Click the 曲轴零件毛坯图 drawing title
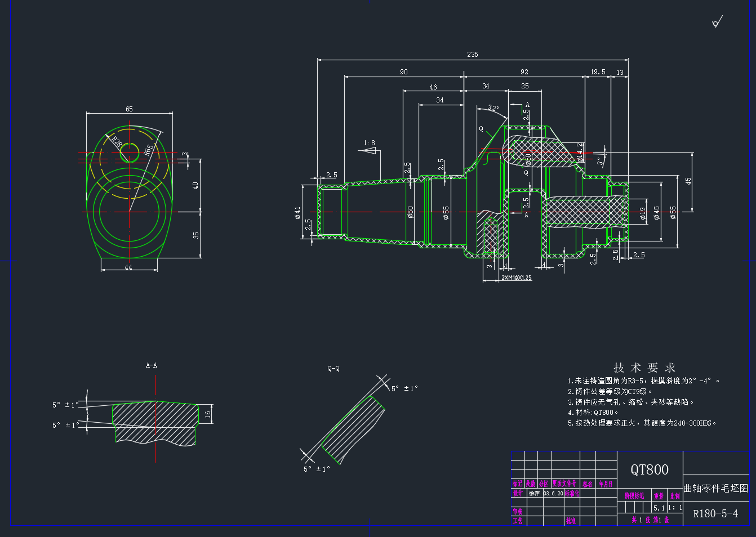Screen dimensions: 756x537 715,488
